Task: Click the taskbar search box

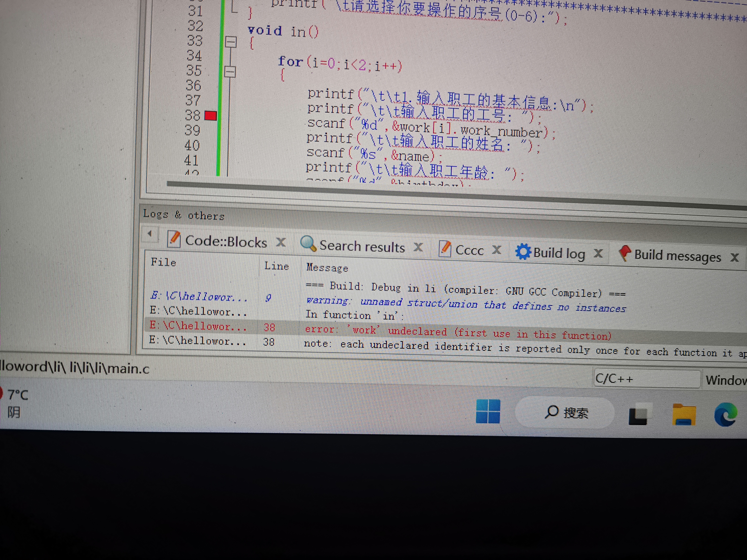Action: (566, 413)
